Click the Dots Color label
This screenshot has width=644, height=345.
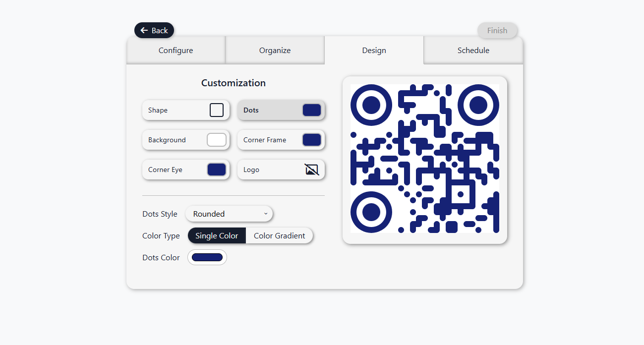point(161,257)
